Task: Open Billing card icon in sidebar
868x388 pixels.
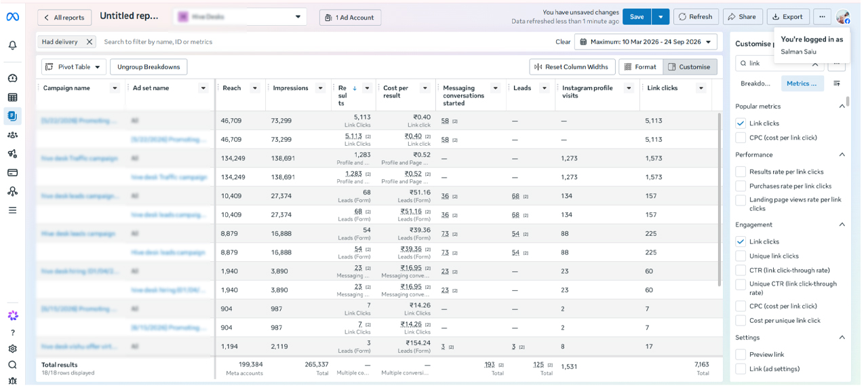Action: [12, 173]
